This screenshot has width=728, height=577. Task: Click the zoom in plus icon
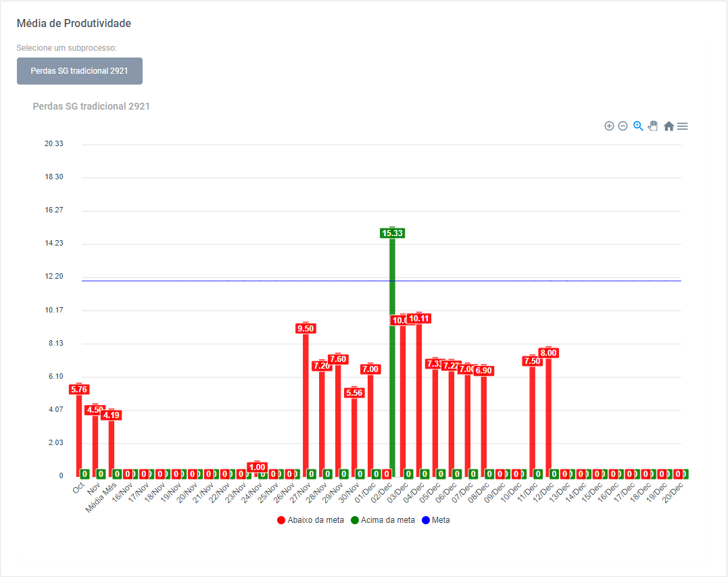[609, 126]
